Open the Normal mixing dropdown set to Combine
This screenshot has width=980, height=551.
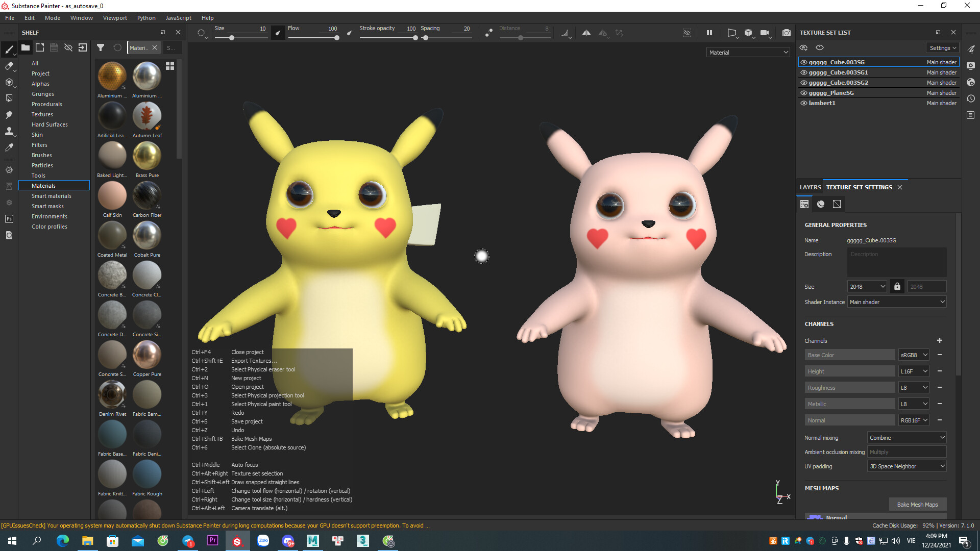(906, 437)
